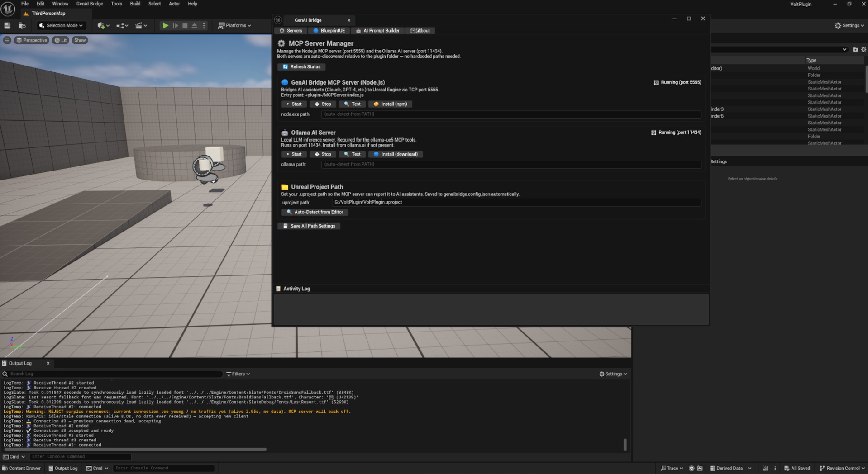Viewport: 868px width, 474px height.
Task: Open the GenAI Bridge menu
Action: pos(90,4)
